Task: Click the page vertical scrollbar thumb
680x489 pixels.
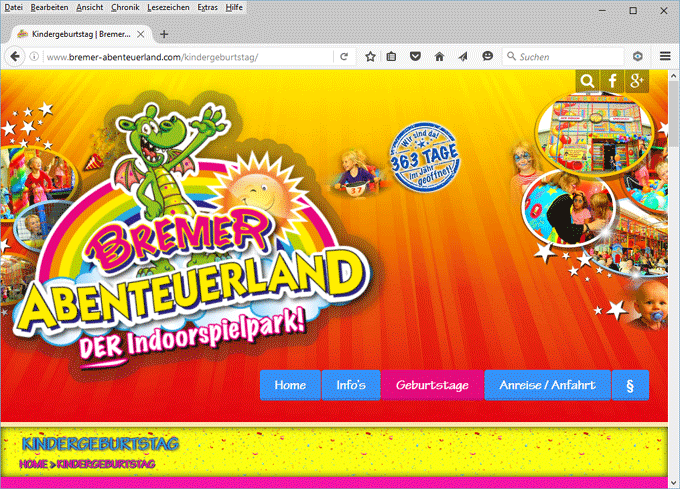Action: point(673,114)
